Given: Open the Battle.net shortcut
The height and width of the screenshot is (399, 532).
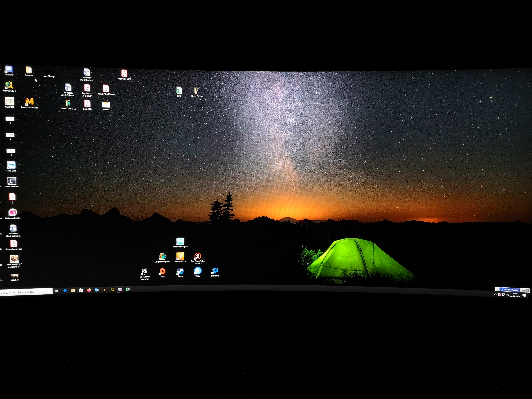Looking at the screenshot, I should (x=215, y=271).
